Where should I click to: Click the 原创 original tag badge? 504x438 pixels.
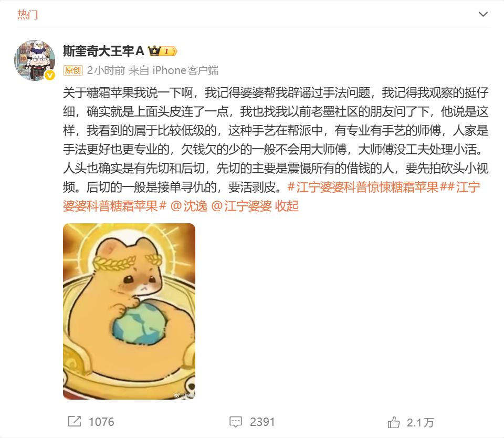tap(73, 70)
